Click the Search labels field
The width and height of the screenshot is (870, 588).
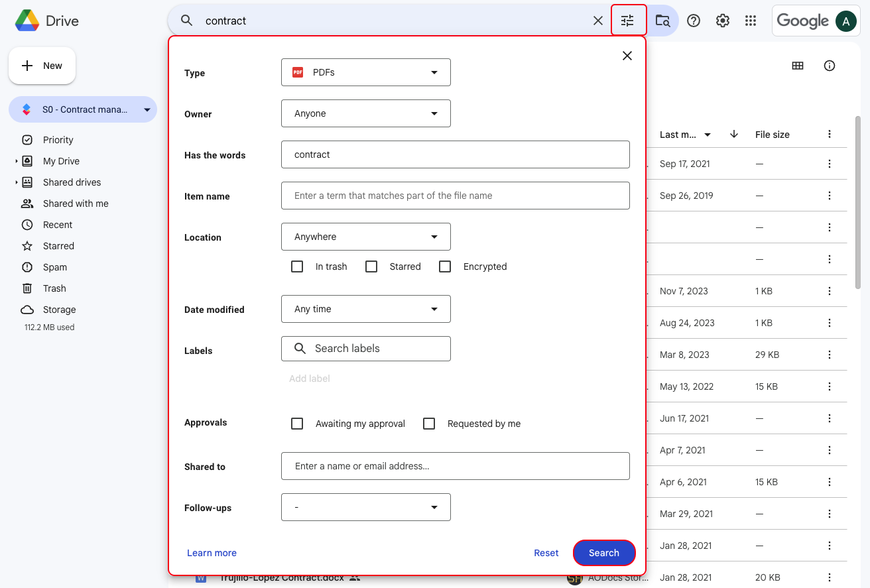pyautogui.click(x=366, y=349)
